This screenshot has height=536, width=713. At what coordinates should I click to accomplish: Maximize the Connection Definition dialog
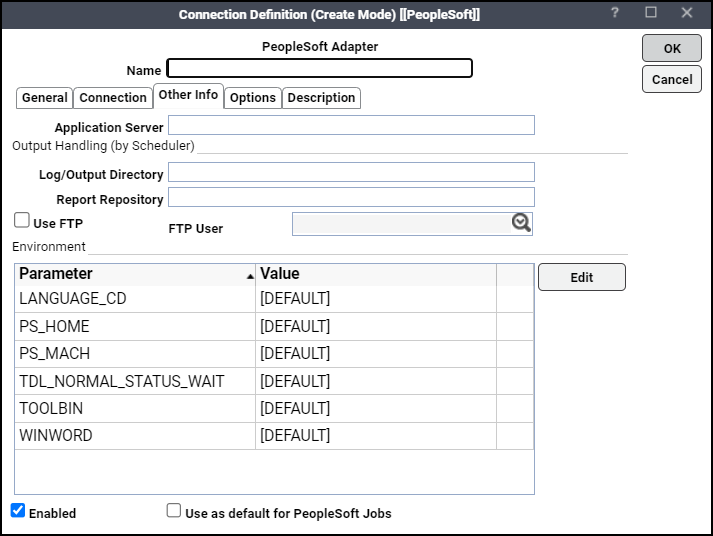[x=651, y=12]
